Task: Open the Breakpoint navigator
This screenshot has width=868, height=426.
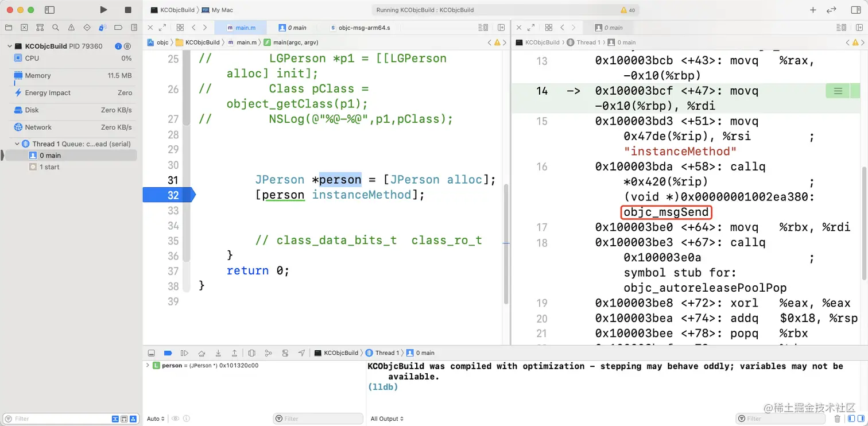Action: click(118, 27)
